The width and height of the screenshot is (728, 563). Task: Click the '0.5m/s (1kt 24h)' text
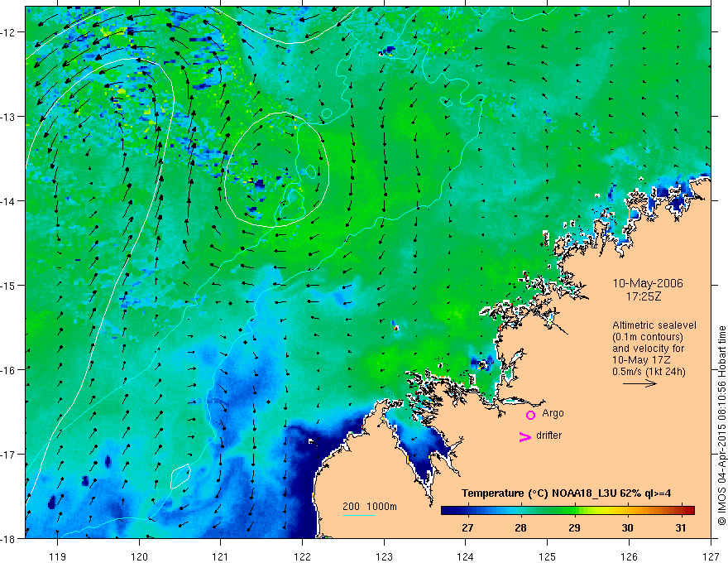click(649, 372)
